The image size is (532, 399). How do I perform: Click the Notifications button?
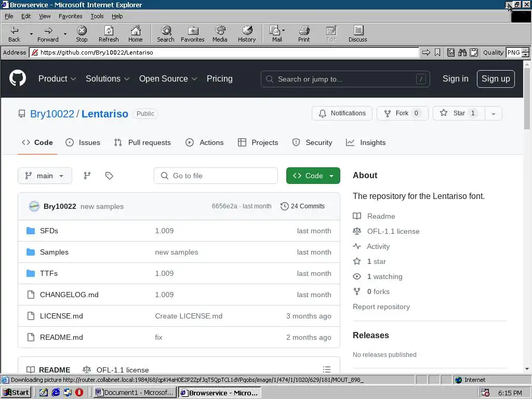[342, 113]
